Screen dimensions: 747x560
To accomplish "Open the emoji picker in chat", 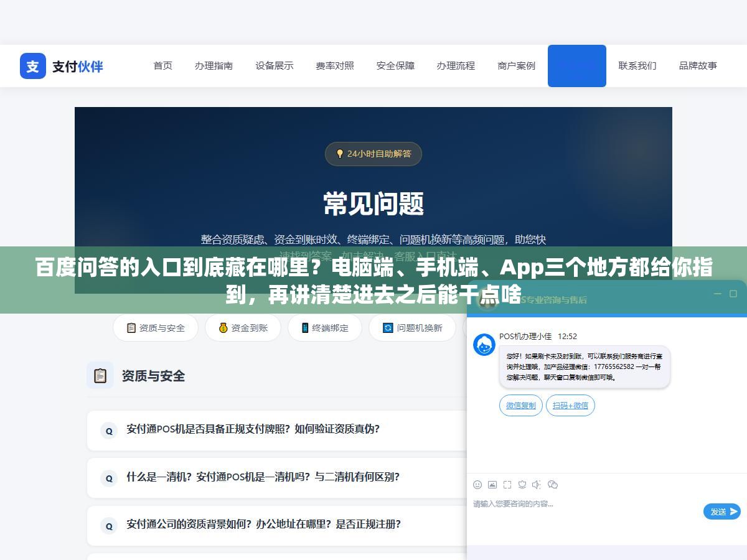I will pyautogui.click(x=477, y=485).
